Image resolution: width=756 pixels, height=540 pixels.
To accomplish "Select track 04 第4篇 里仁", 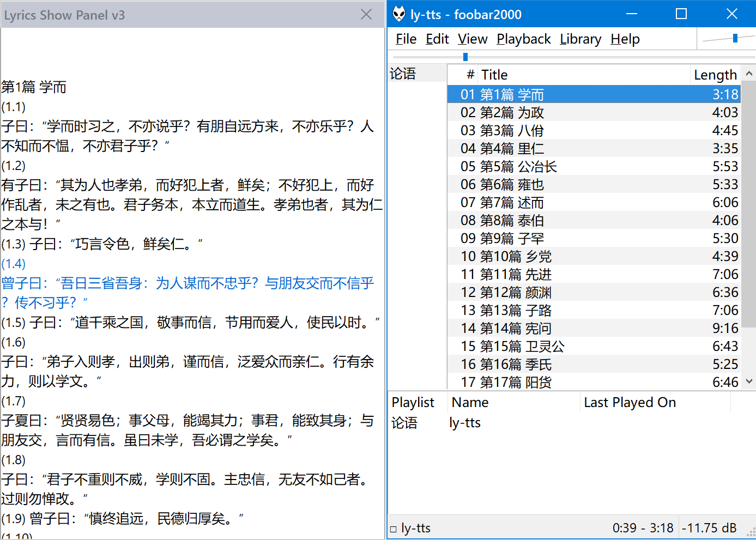I will coord(594,148).
